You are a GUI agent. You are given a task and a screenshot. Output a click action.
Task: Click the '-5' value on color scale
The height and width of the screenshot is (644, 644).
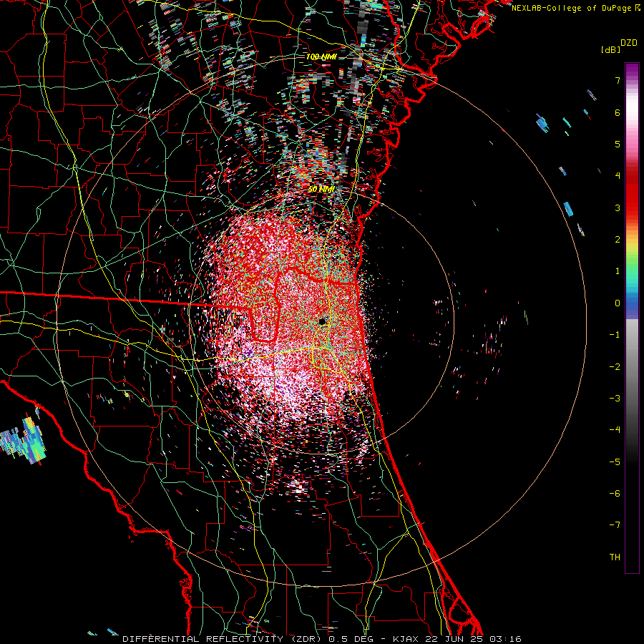[615, 462]
